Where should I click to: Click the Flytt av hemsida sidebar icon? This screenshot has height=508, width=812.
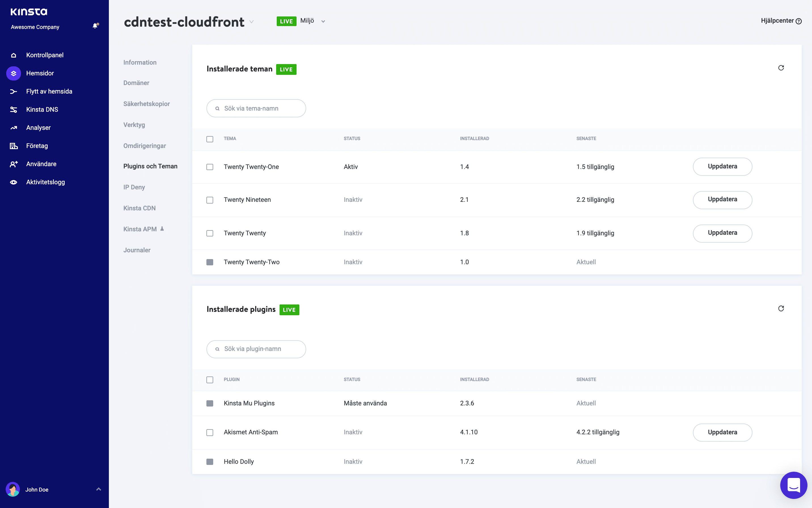(13, 91)
